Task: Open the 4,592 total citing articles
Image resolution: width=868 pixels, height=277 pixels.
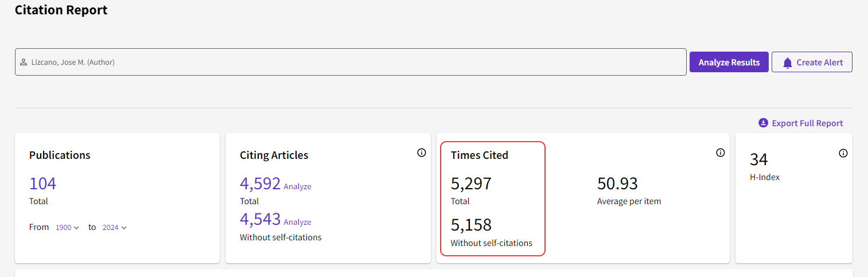Action: click(x=260, y=184)
